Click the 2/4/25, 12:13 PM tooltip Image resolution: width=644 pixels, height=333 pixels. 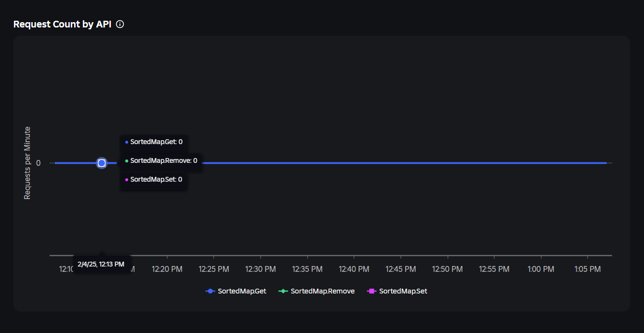[x=101, y=264]
